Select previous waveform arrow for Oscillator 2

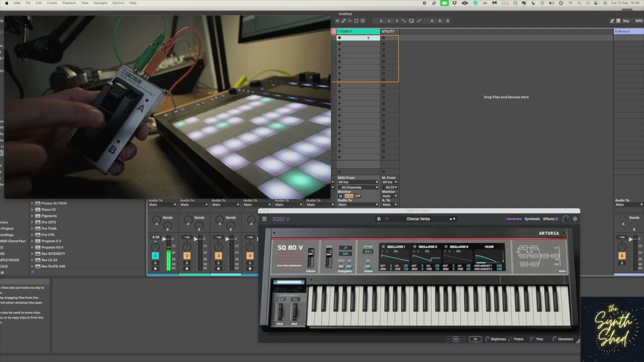pos(415,251)
